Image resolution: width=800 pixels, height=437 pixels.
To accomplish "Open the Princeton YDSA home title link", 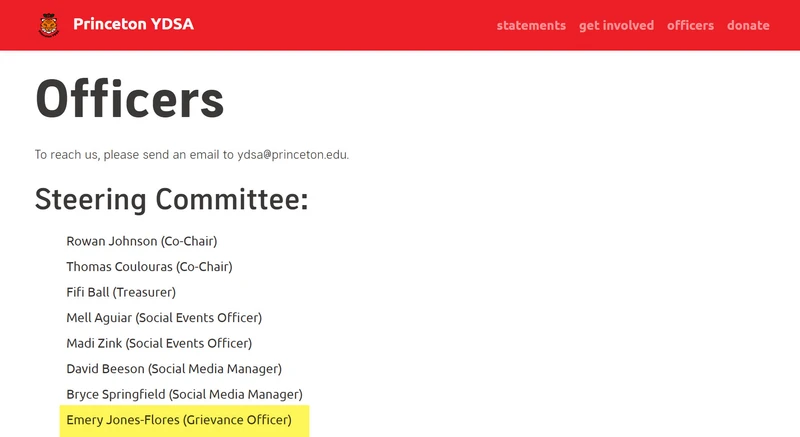I will point(133,24).
